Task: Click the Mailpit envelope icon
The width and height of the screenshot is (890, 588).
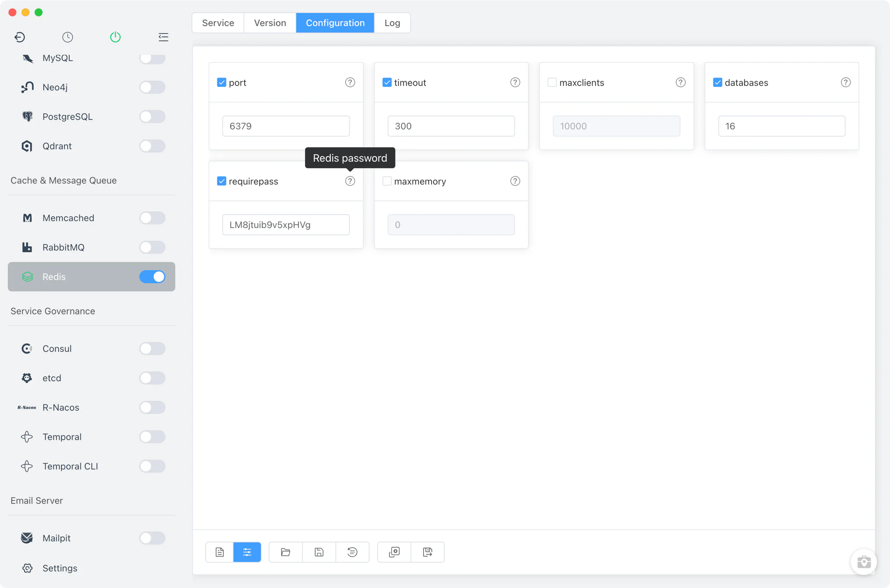Action: tap(27, 538)
